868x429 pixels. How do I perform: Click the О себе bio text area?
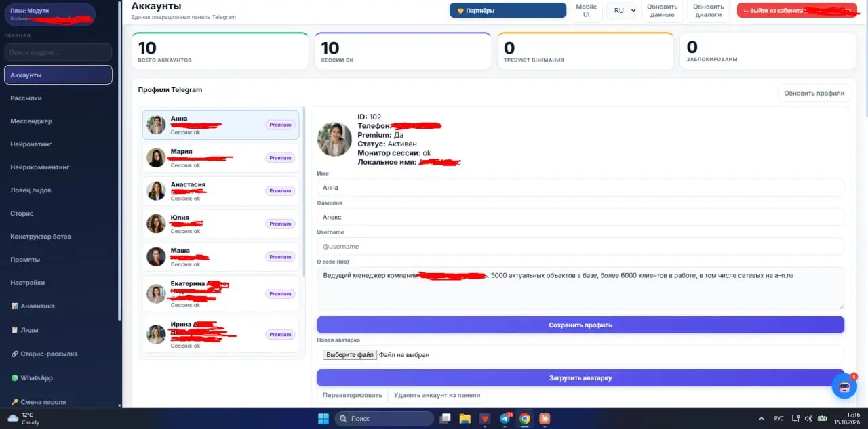point(580,288)
